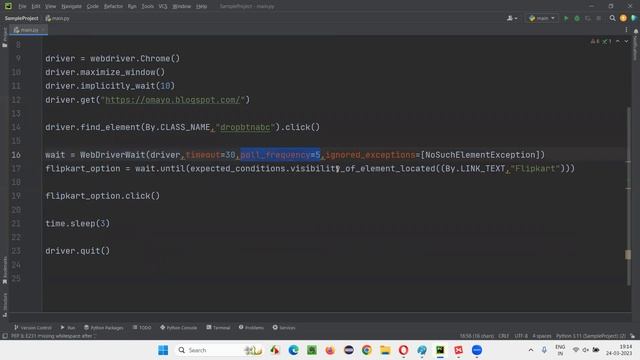The height and width of the screenshot is (360, 640).
Task: Change line separator CRLF in status bar
Action: 503,336
